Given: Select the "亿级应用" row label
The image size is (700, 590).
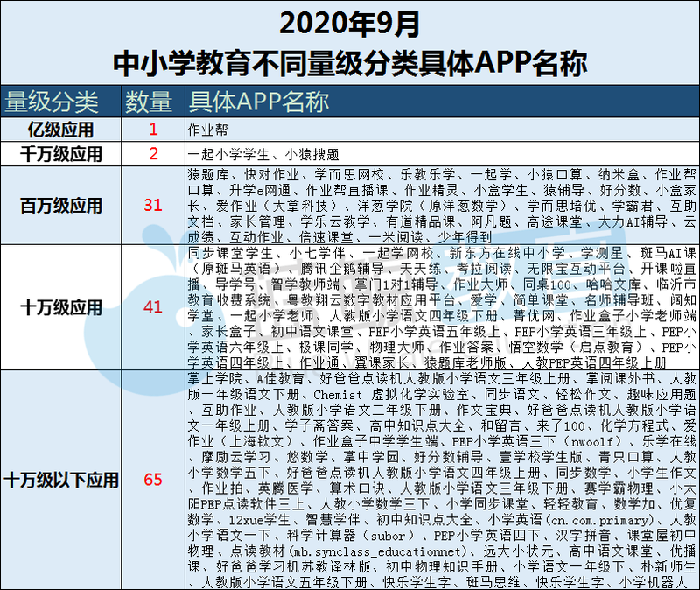Looking at the screenshot, I should tap(60, 130).
